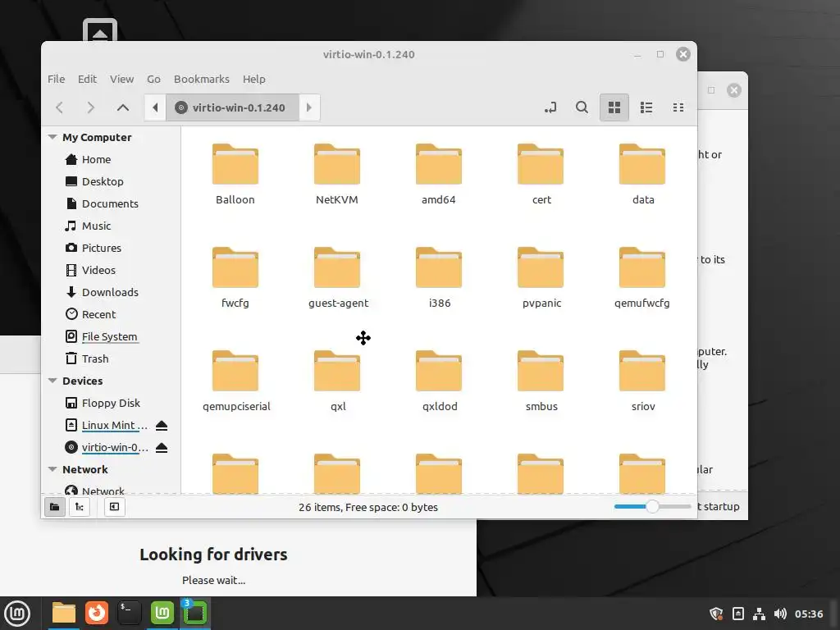Select the qxl folder
This screenshot has height=630, width=840.
point(337,381)
